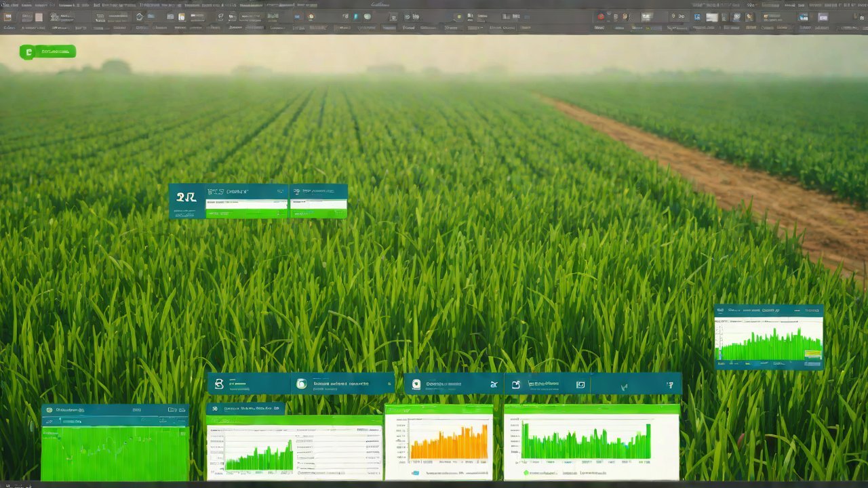Click the teal tab above the green table panel
The image size is (868, 488).
[x=245, y=409]
